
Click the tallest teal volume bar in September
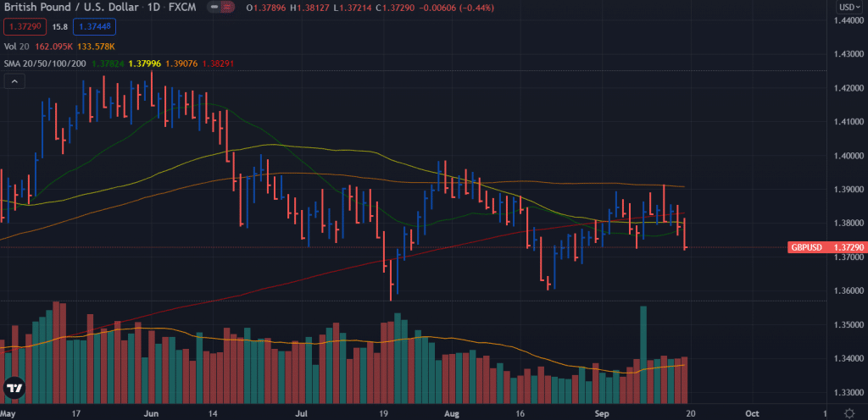pyautogui.click(x=643, y=354)
